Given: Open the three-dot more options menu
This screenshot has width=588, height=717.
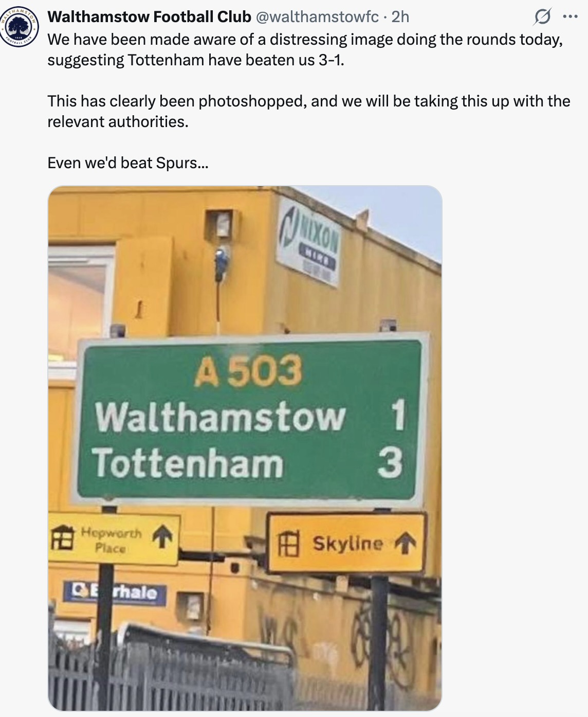Looking at the screenshot, I should pos(570,17).
